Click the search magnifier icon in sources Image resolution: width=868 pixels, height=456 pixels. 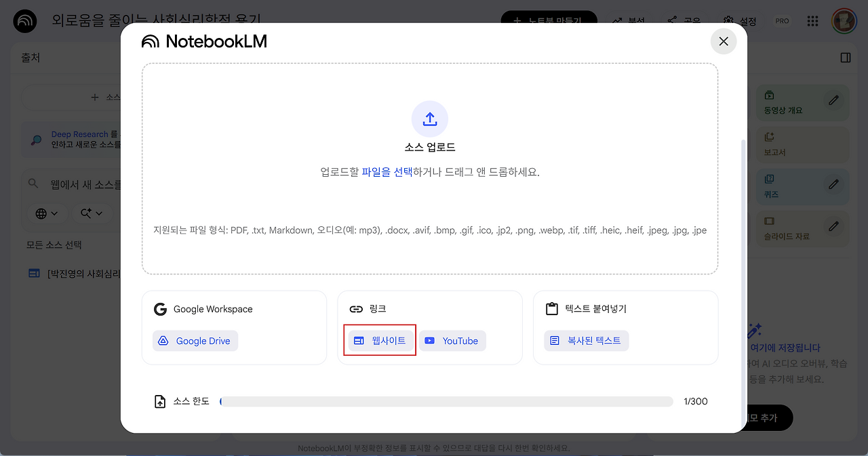33,184
